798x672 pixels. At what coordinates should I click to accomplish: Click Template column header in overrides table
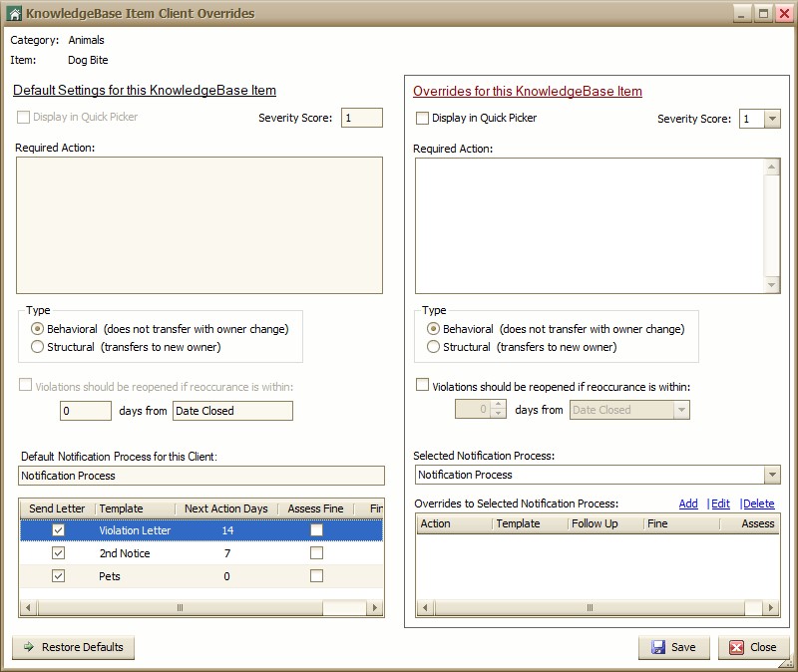click(x=531, y=523)
